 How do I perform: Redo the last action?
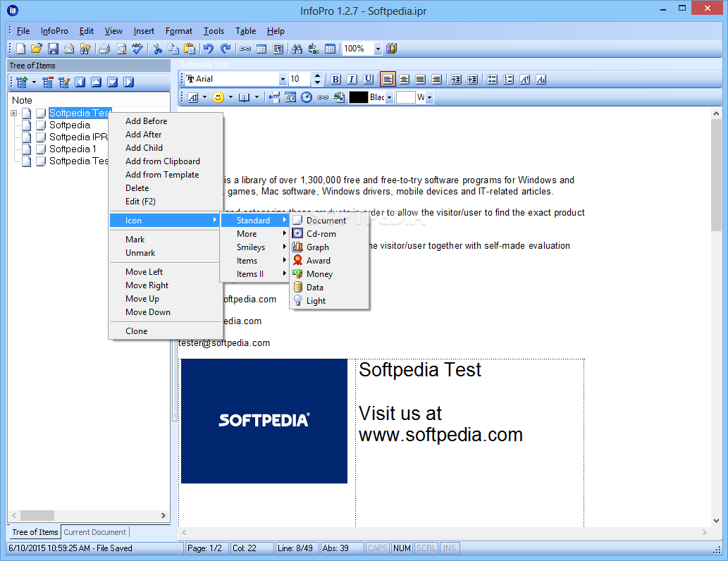point(226,49)
